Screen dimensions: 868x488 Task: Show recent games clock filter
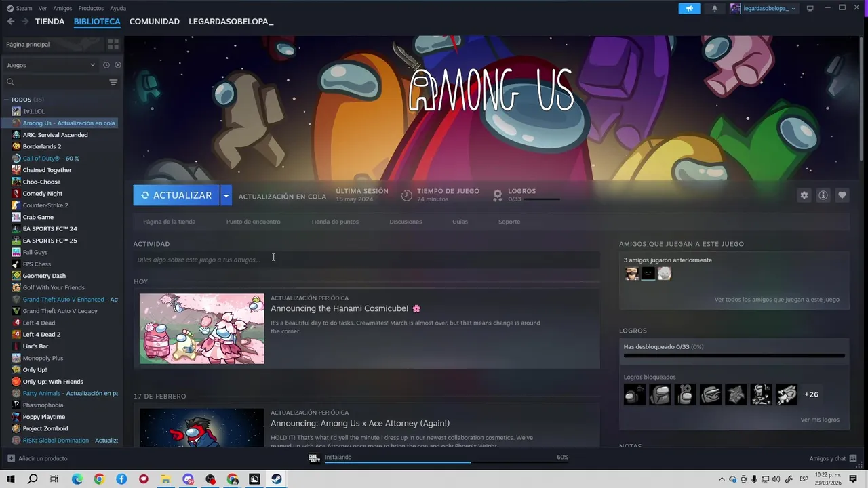[x=106, y=65]
